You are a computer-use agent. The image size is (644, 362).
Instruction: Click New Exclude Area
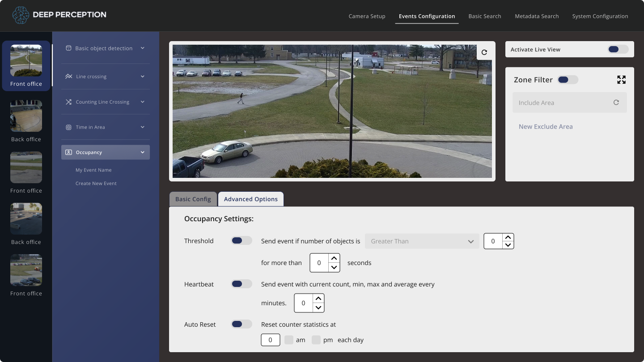point(546,126)
